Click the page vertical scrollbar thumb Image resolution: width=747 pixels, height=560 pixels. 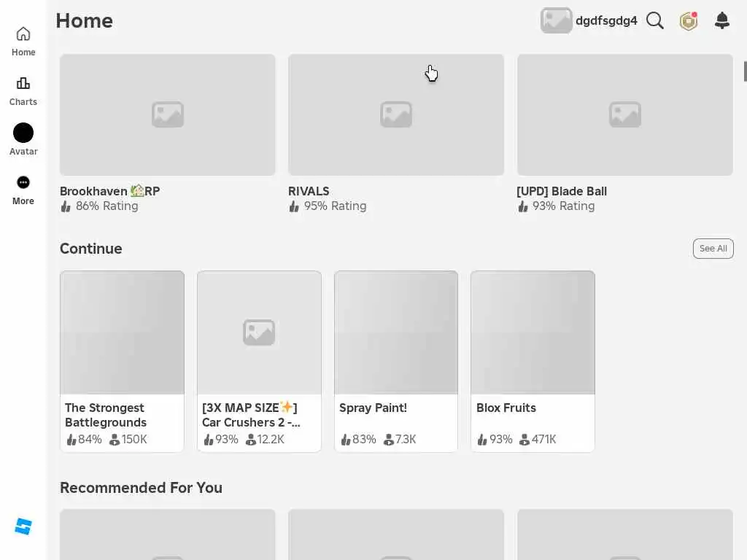pyautogui.click(x=745, y=71)
